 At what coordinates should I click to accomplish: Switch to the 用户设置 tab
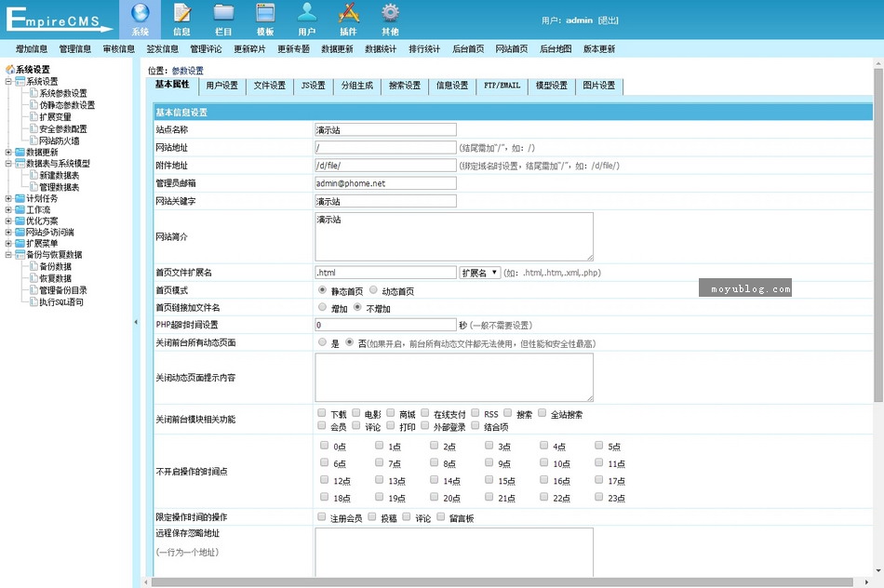click(222, 86)
